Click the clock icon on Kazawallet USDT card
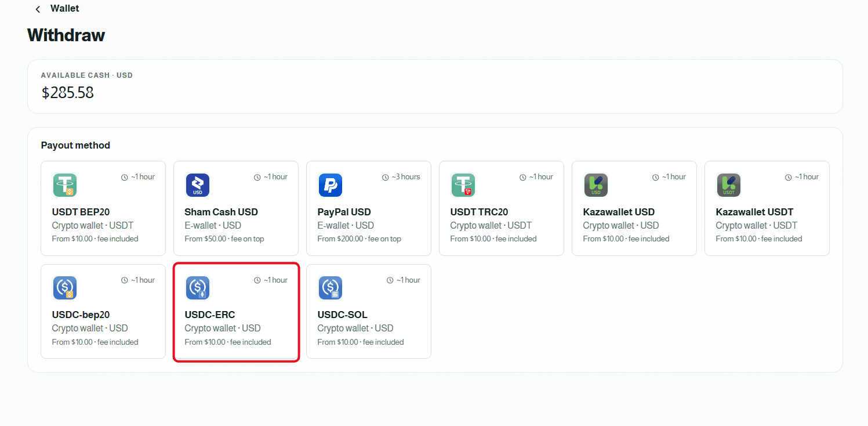This screenshot has width=868, height=426. pos(788,177)
